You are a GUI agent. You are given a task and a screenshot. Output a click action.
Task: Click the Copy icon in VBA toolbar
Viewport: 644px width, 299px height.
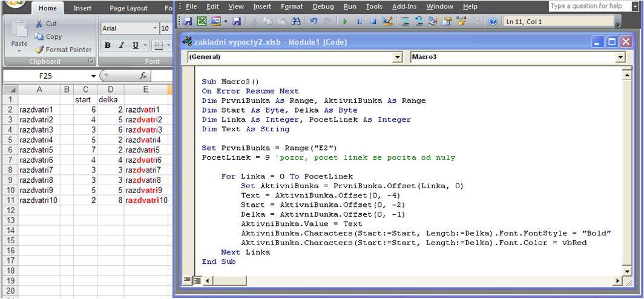[x=268, y=21]
